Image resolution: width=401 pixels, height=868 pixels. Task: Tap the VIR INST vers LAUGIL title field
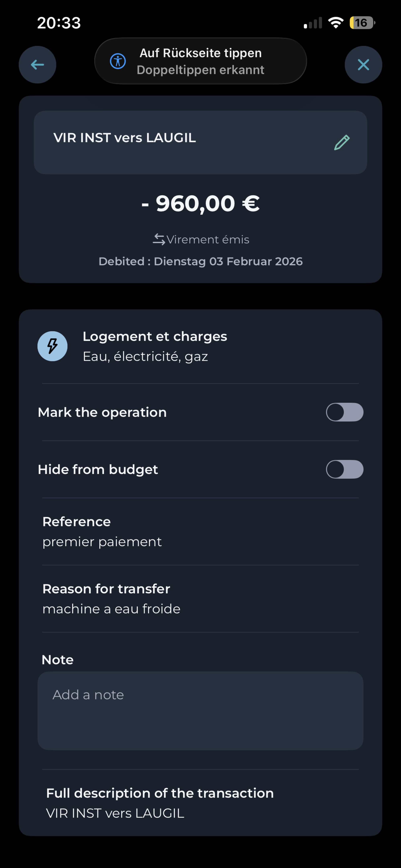(182, 142)
